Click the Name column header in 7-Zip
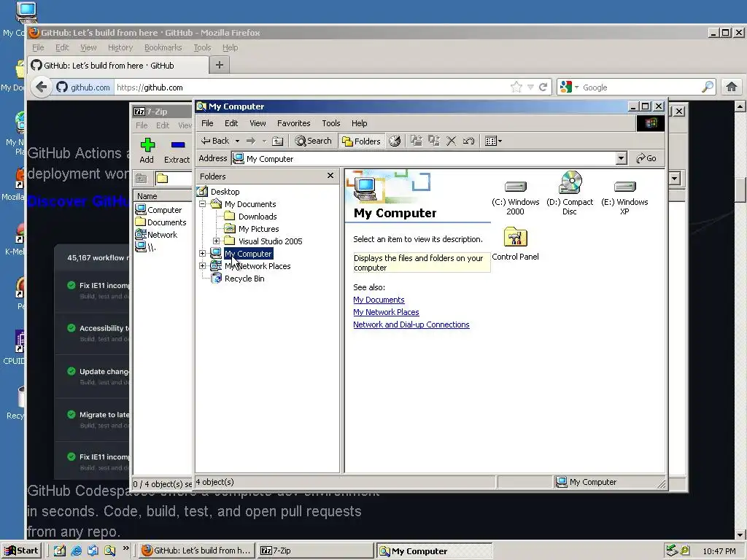 [x=163, y=196]
